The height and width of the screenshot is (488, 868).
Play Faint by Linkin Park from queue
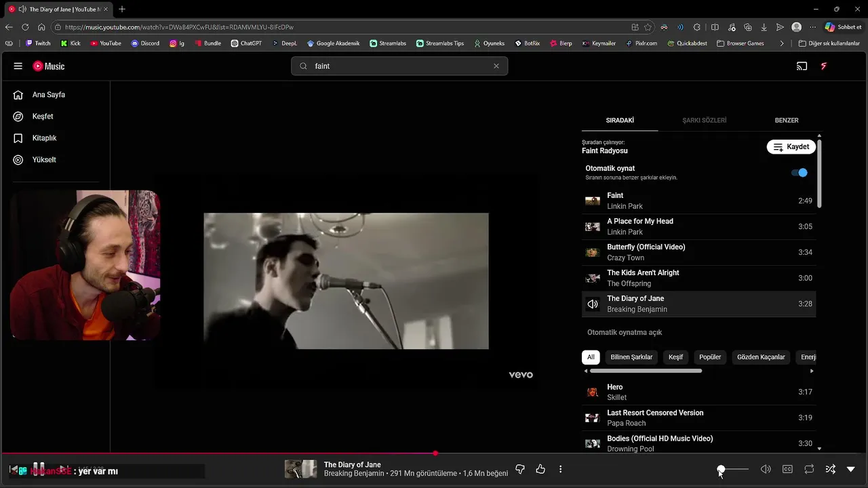pos(698,201)
